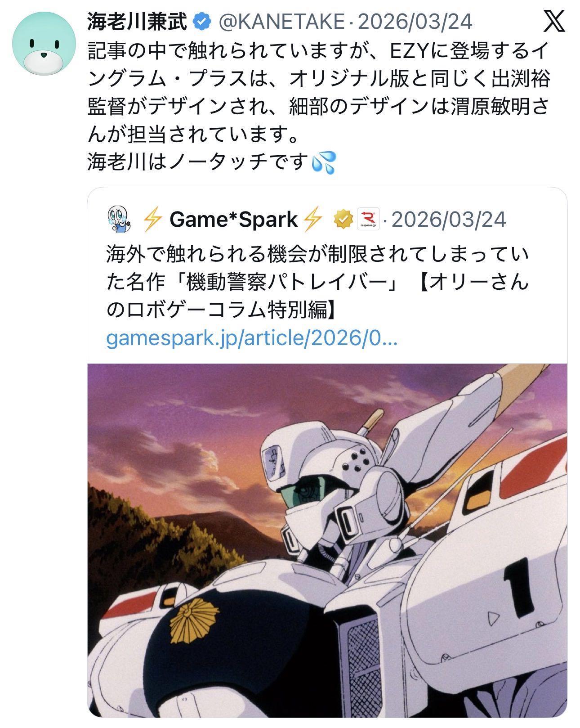The height and width of the screenshot is (728, 580).
Task: Click the lightning bolt before Game*Spark
Action: (152, 220)
